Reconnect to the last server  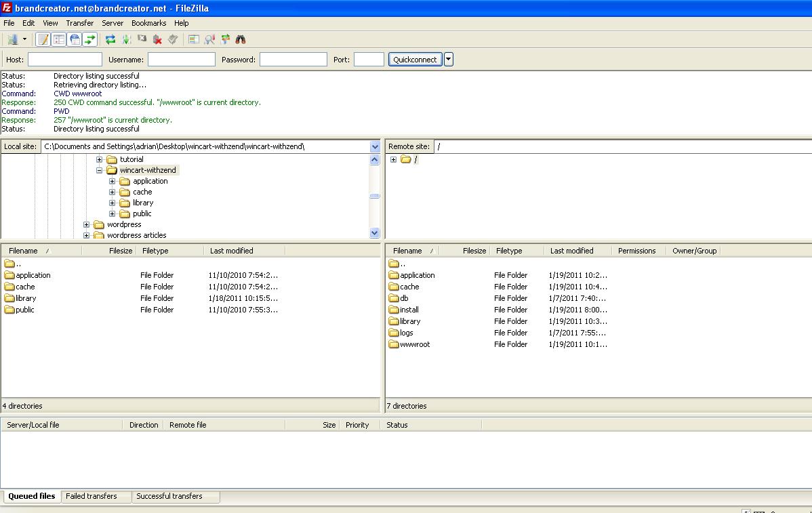coord(173,39)
